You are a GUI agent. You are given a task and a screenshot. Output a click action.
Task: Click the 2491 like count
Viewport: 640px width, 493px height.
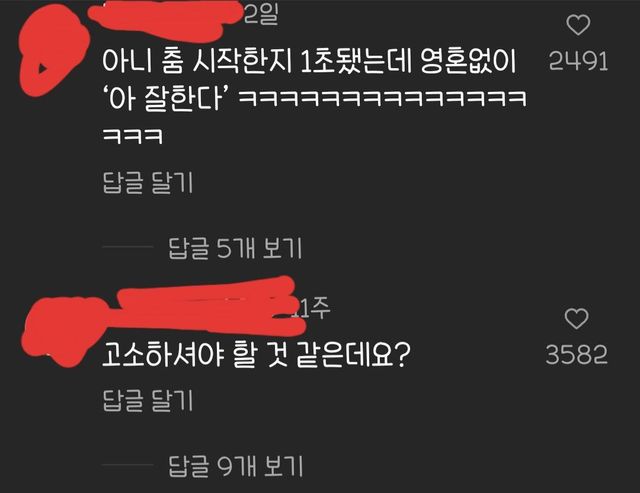(x=578, y=62)
